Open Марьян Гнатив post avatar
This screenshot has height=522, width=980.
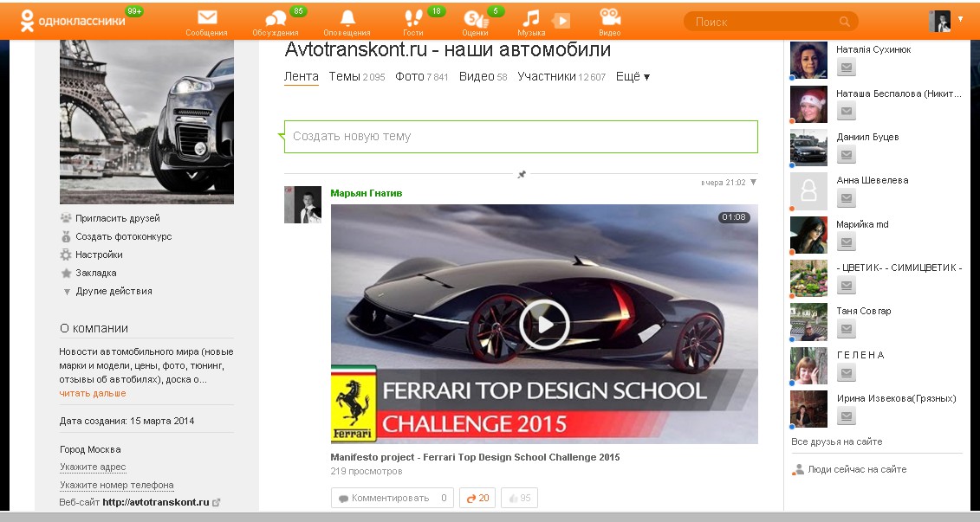(x=302, y=204)
